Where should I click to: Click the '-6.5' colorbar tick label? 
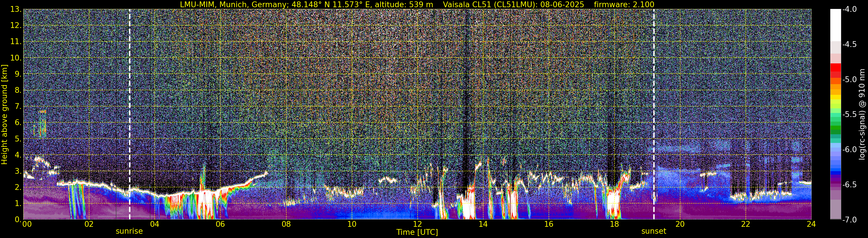coord(849,185)
